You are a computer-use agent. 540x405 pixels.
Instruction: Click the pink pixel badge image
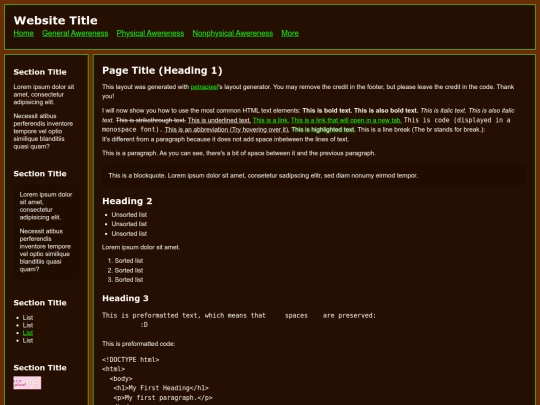27,383
